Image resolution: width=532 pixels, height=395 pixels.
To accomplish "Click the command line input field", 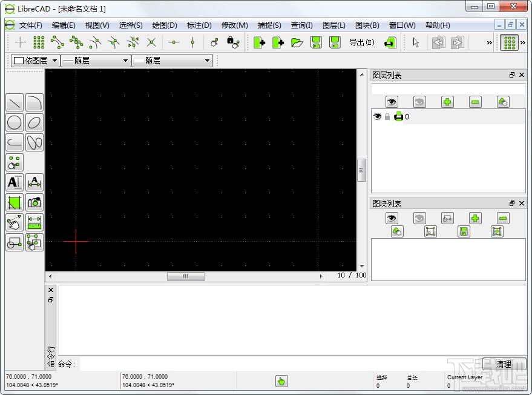I will (280, 364).
